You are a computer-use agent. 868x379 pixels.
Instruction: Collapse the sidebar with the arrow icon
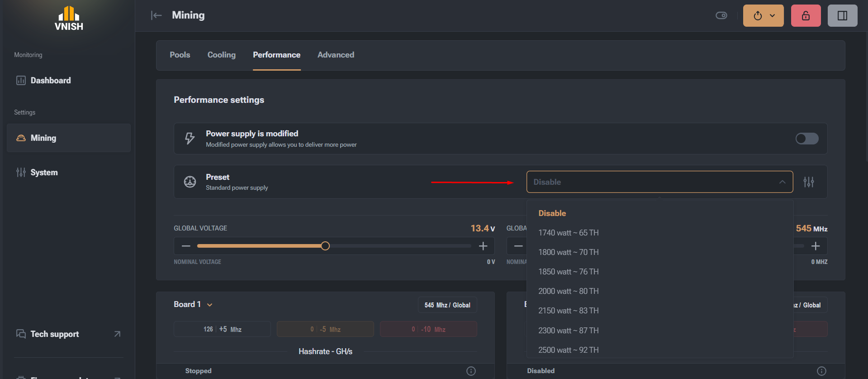click(x=156, y=15)
